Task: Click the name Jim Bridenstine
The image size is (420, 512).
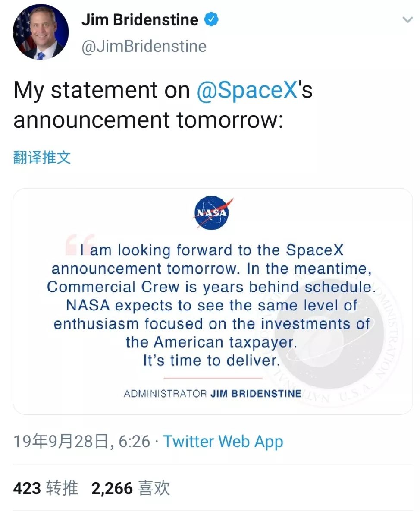Action: [x=142, y=19]
